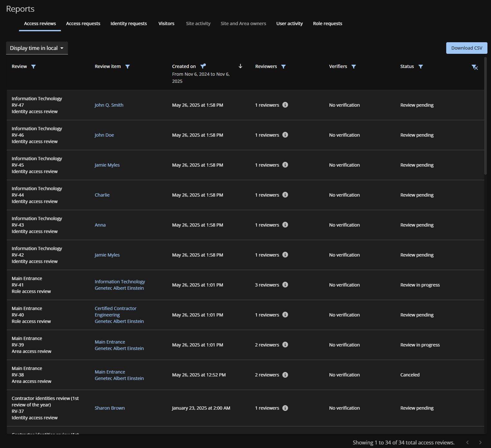Show reviewer info for RV-38
The image size is (491, 448).
pyautogui.click(x=285, y=375)
